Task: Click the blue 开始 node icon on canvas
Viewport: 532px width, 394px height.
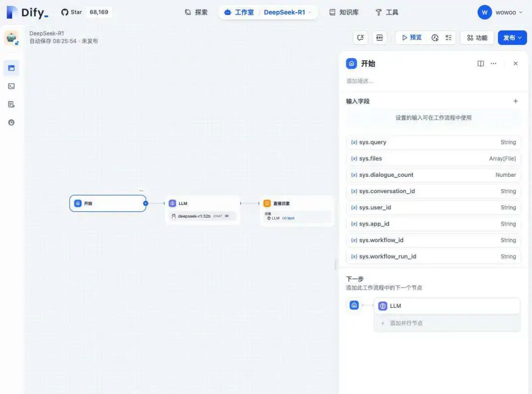Action: point(78,203)
